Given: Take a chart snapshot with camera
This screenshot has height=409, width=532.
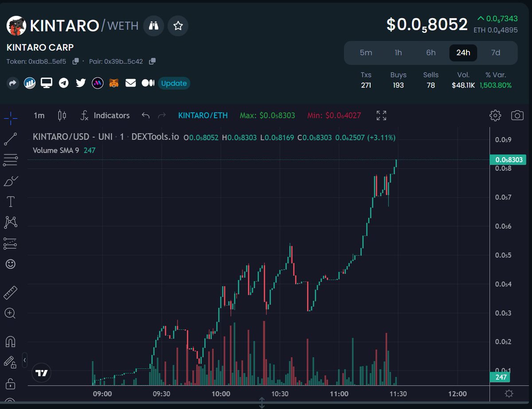Looking at the screenshot, I should coord(517,115).
